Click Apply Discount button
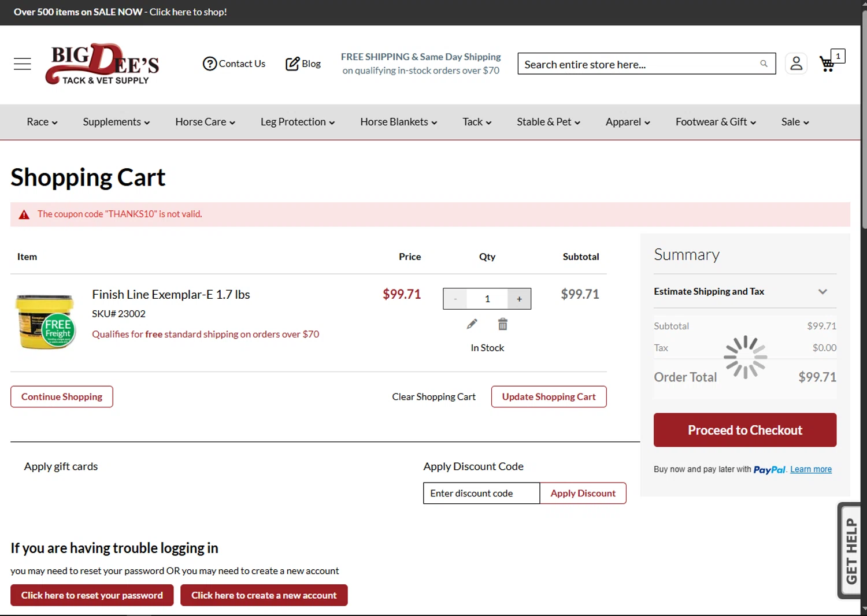Image resolution: width=867 pixels, height=616 pixels. coord(583,493)
